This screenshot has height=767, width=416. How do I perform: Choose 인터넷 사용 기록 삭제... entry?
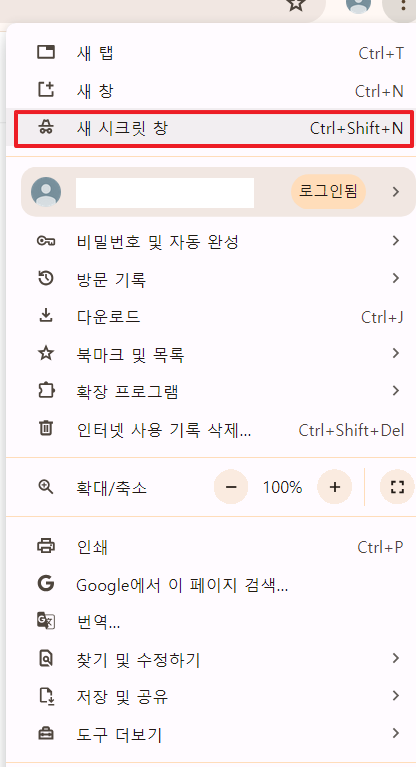pos(211,429)
